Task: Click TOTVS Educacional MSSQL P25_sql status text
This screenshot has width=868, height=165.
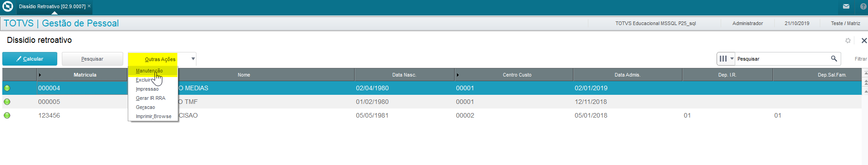Action: [x=656, y=23]
